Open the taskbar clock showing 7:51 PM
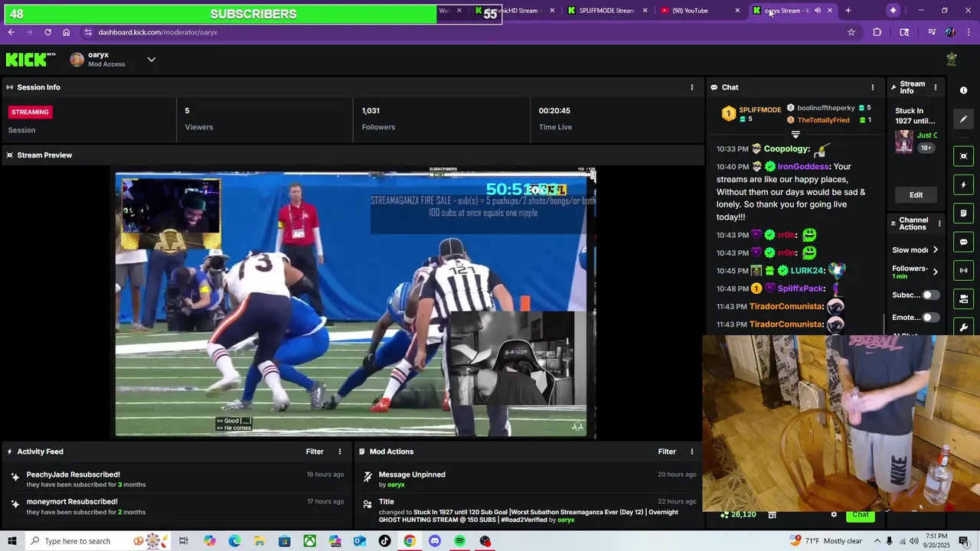Screen dimensions: 980x551 pos(937,541)
